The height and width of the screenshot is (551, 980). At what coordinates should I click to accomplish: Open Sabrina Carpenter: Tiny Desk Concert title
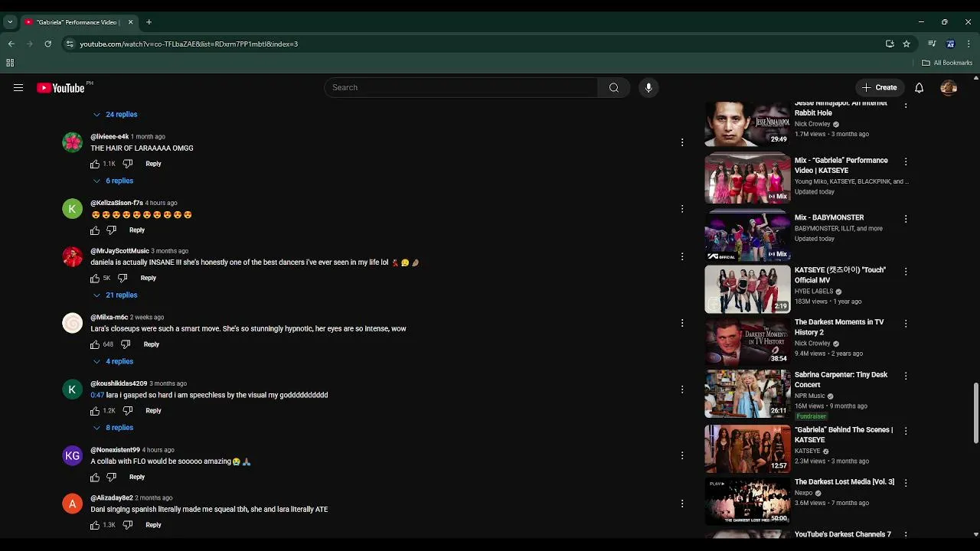841,380
